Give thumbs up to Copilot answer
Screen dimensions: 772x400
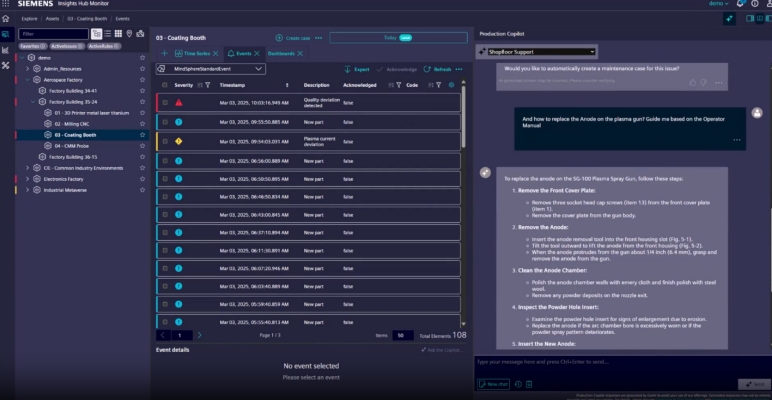693,82
